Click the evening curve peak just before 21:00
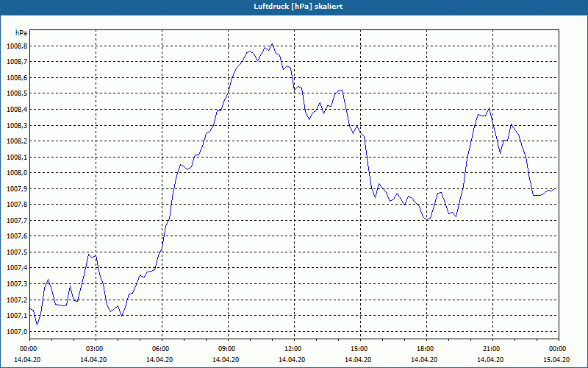The height and width of the screenshot is (368, 588). click(489, 108)
